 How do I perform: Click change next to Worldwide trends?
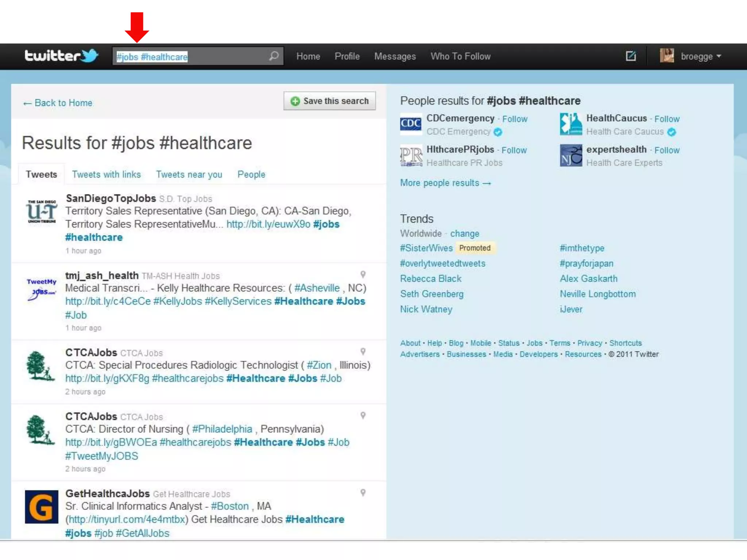coord(465,234)
